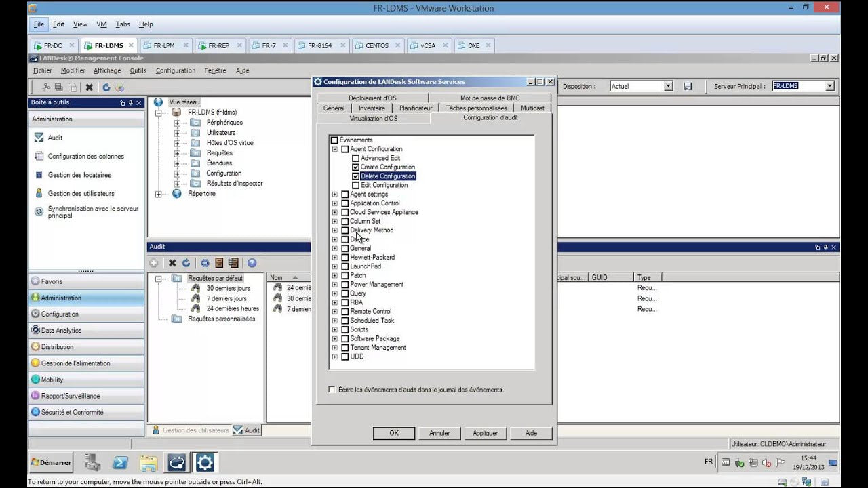This screenshot has height=488, width=868.
Task: Open the 'Configuration' menu
Action: pyautogui.click(x=175, y=70)
